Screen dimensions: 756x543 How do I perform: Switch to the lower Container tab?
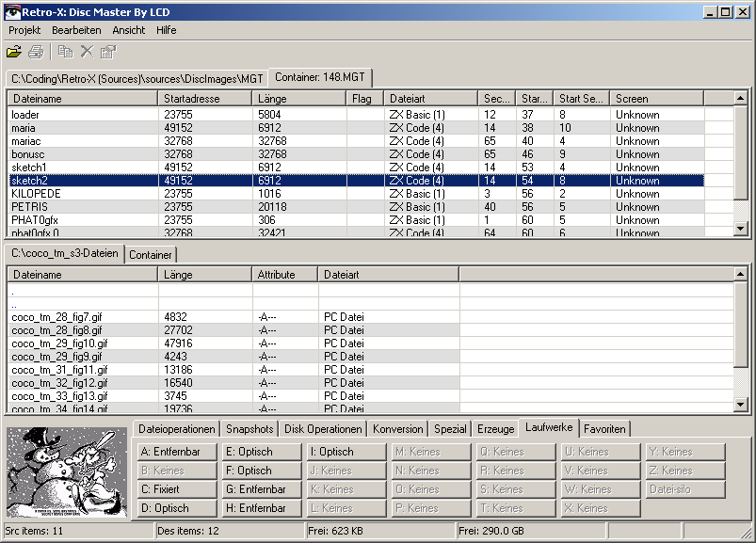click(151, 255)
